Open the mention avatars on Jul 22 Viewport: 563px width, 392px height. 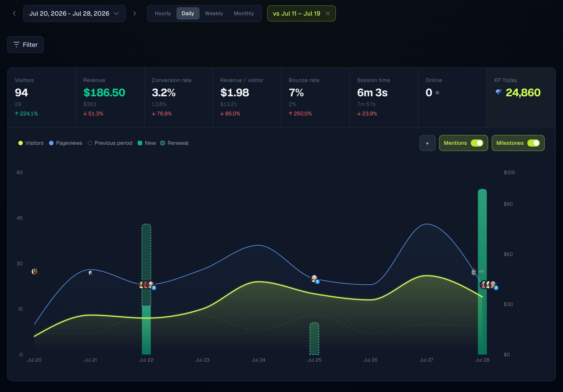(147, 285)
